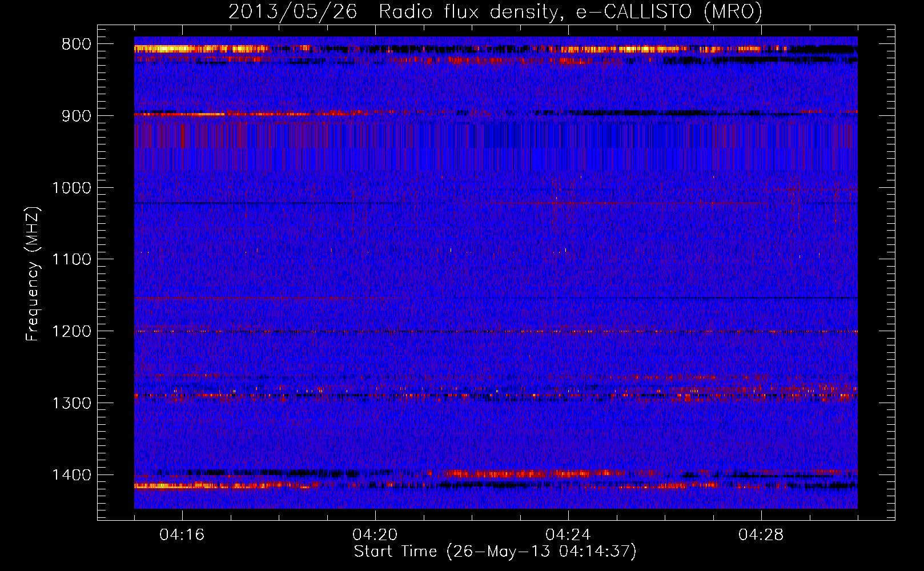
Task: Select the 1200 frequency axis label
Action: point(71,332)
